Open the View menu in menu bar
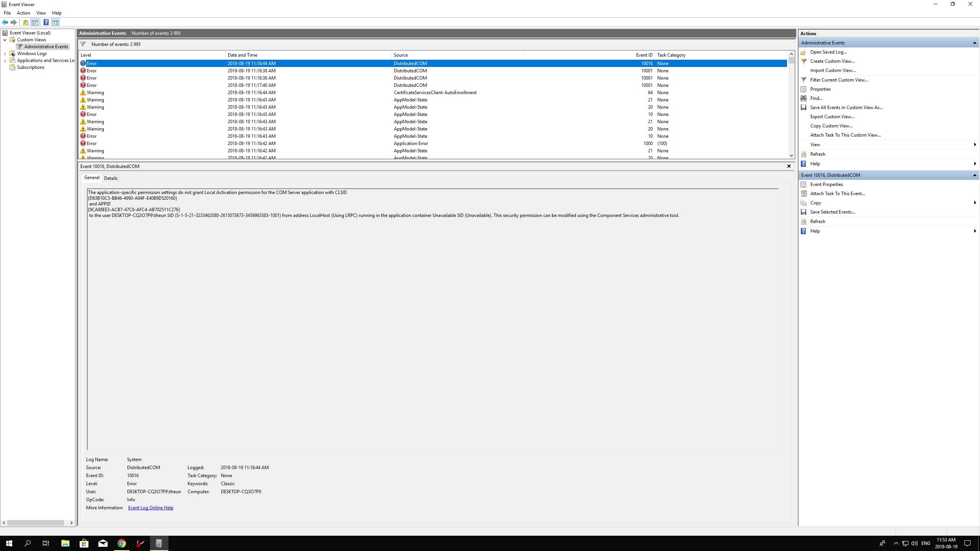Screen dimensions: 980x551 tap(41, 13)
